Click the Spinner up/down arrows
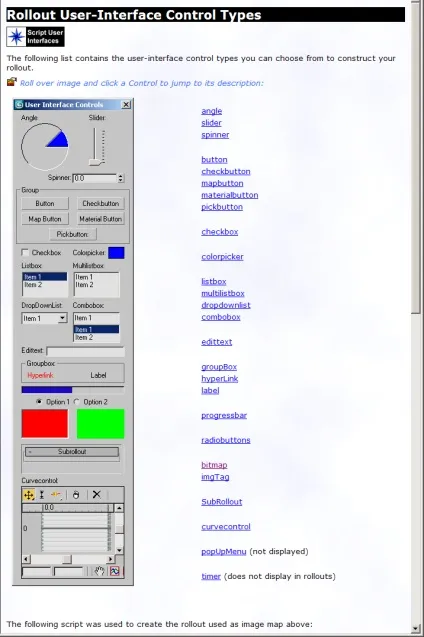Image resolution: width=424 pixels, height=637 pixels. coord(120,178)
